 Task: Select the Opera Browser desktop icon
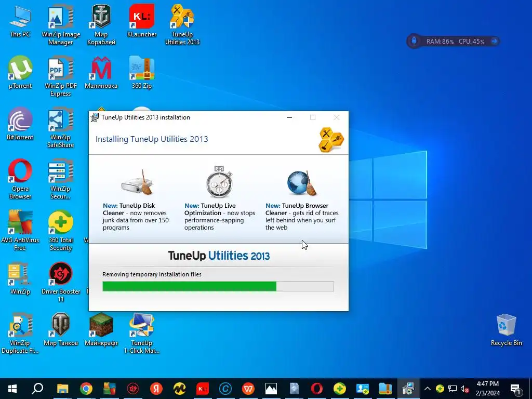20,179
